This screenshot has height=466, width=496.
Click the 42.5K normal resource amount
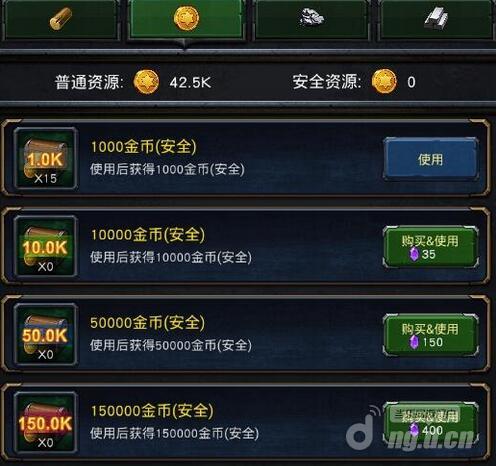click(x=190, y=83)
